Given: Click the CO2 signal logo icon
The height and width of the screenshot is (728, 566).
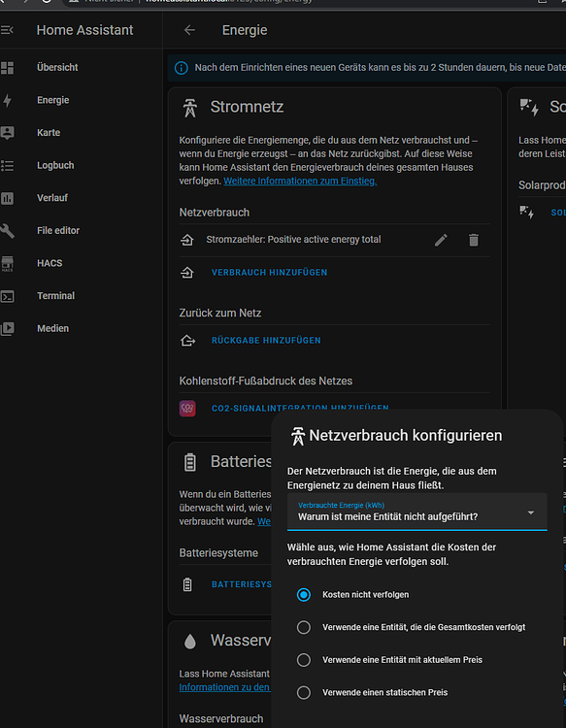Looking at the screenshot, I should (x=187, y=409).
